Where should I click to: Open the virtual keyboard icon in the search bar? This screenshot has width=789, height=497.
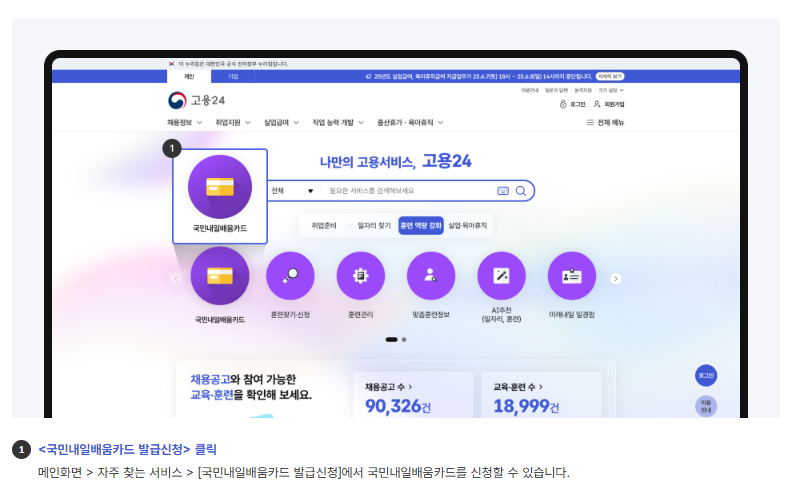coord(503,191)
